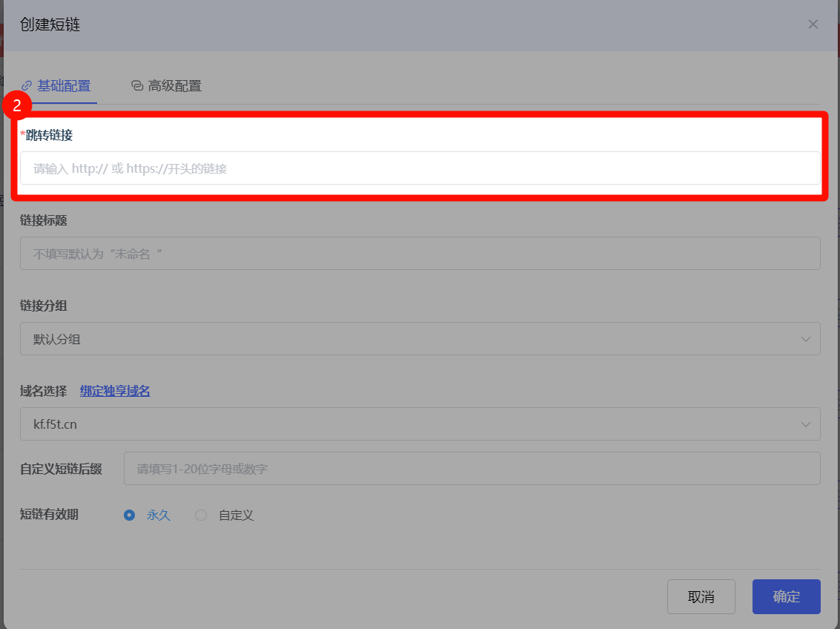This screenshot has height=629, width=840.
Task: Click the chevron arrow in kf.f5t.cn field
Action: point(806,424)
